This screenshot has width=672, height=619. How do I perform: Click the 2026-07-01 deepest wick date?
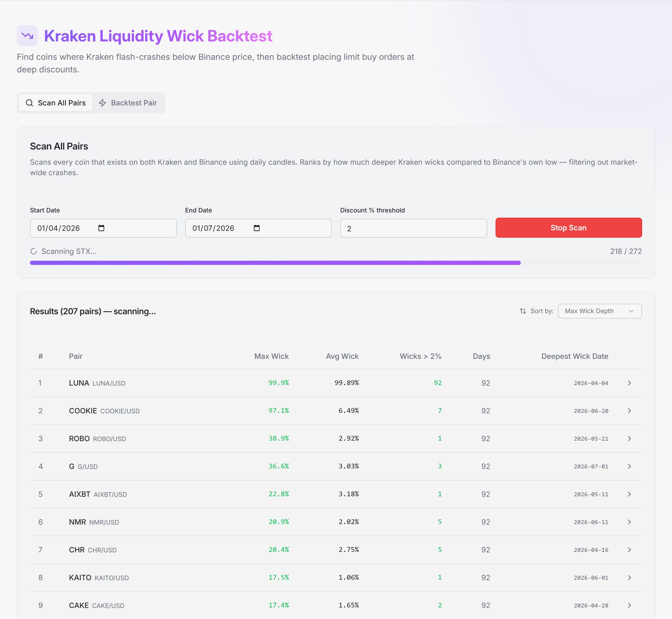pos(591,466)
